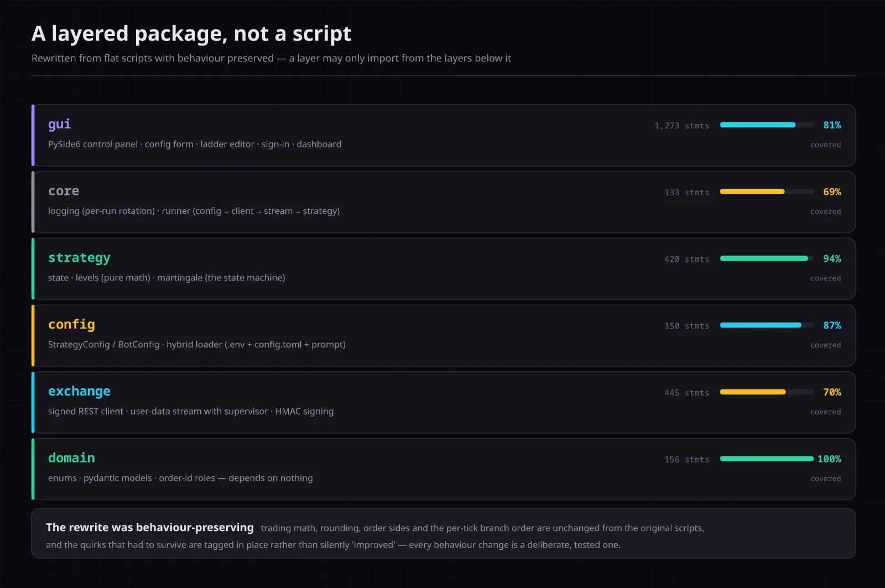Click the 'Rewritten from flat scripts' subtitle
The width and height of the screenshot is (885, 588).
271,58
